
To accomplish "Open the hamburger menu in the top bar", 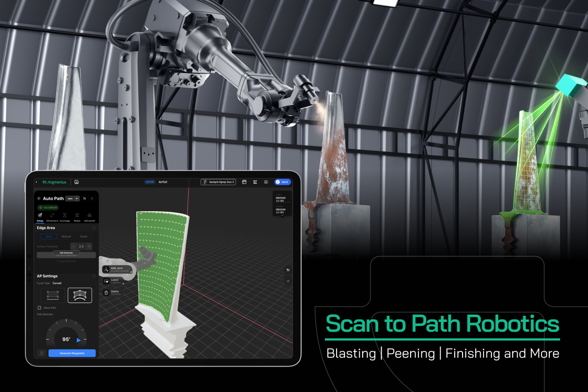I will point(266,182).
